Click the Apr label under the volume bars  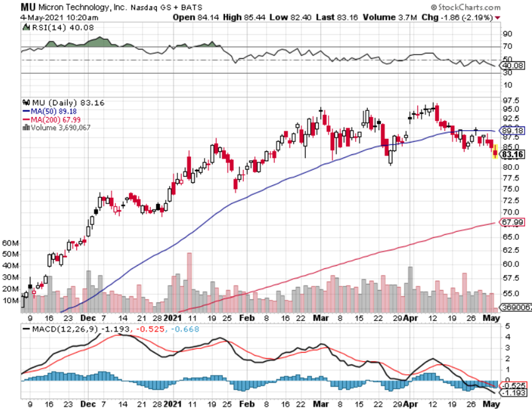tap(411, 318)
